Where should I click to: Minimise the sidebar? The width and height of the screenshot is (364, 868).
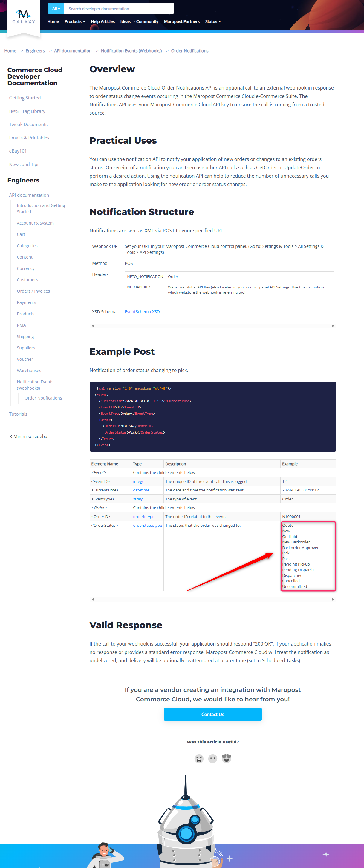(x=30, y=436)
